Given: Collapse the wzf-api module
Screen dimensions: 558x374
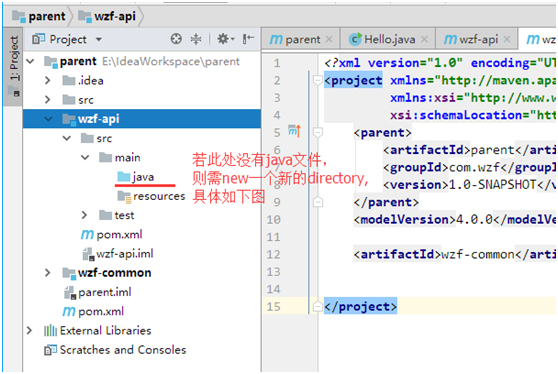Looking at the screenshot, I should point(48,119).
